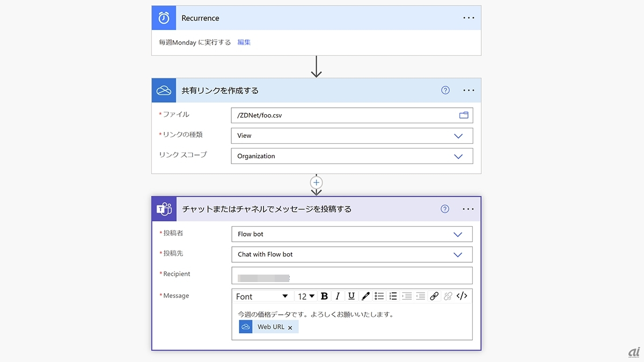Click the insert link icon

click(434, 296)
